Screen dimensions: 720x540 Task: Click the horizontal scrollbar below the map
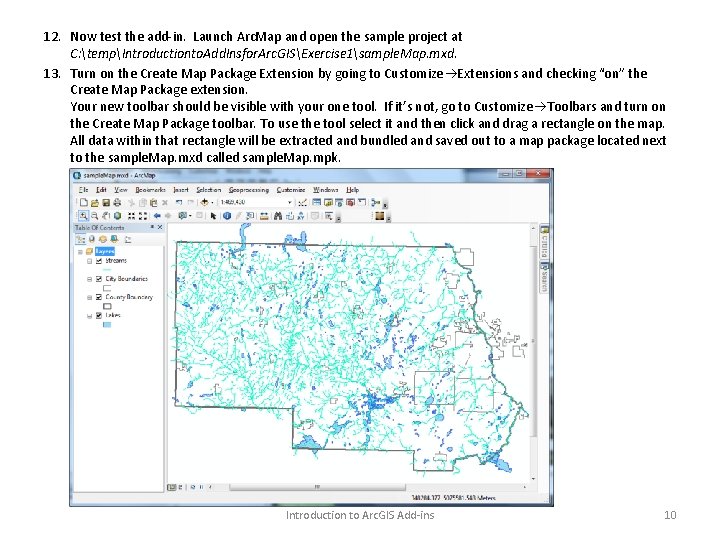click(x=317, y=487)
